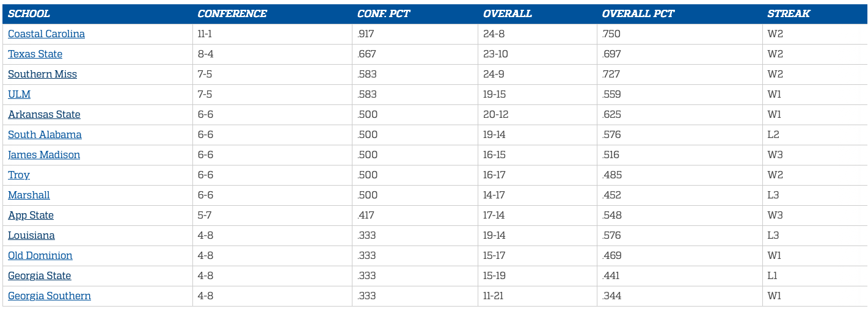Open the Troy team link

pos(19,175)
